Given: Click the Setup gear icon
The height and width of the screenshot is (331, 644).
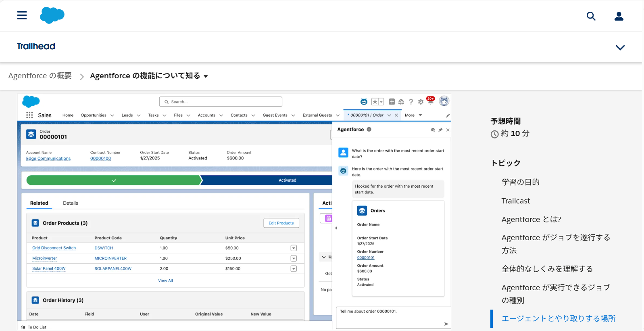Looking at the screenshot, I should 421,102.
